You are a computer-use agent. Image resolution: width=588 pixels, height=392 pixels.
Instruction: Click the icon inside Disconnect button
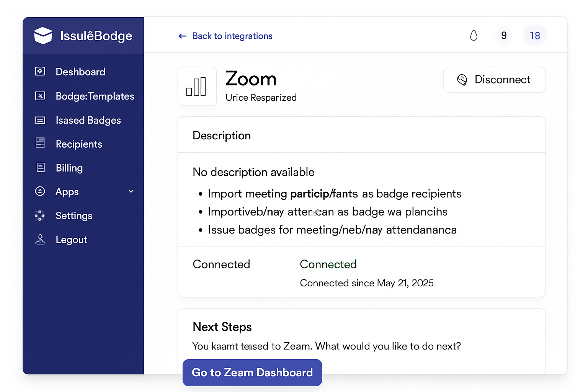click(462, 80)
